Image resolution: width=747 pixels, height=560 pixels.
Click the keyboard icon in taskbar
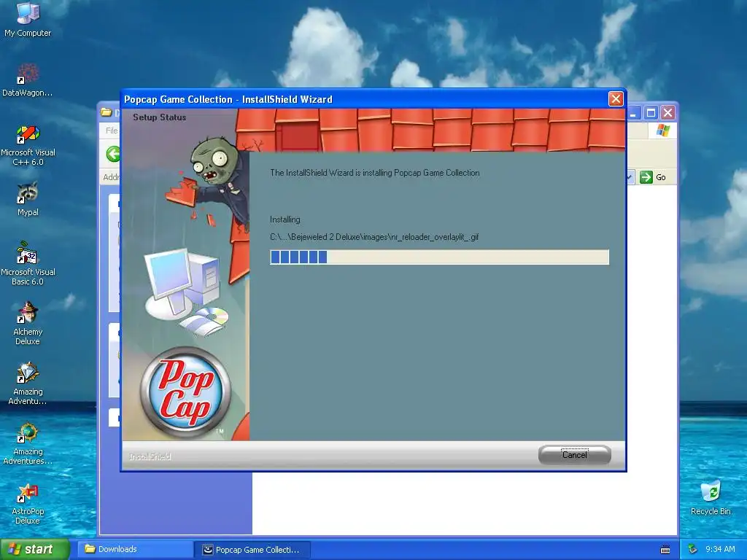click(x=665, y=550)
